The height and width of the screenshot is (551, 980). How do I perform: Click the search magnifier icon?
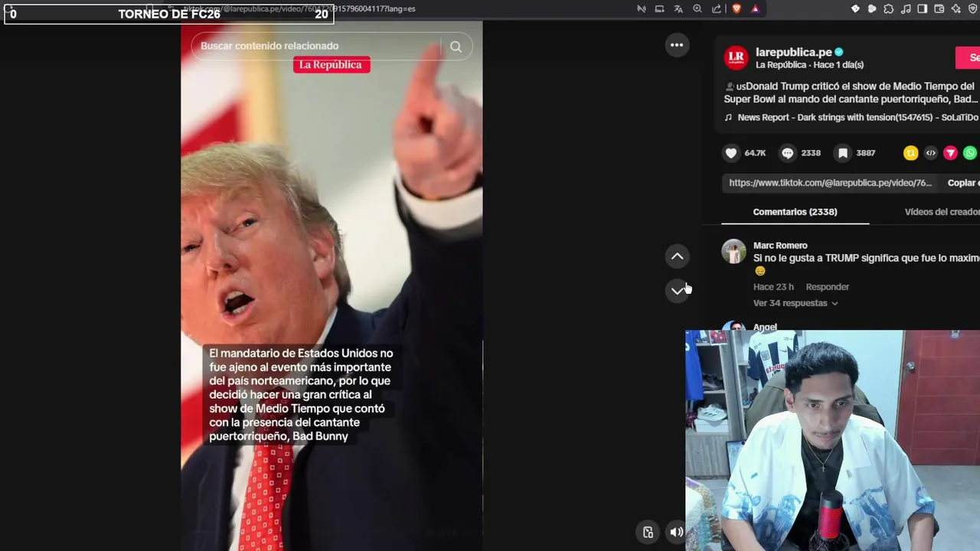(456, 47)
